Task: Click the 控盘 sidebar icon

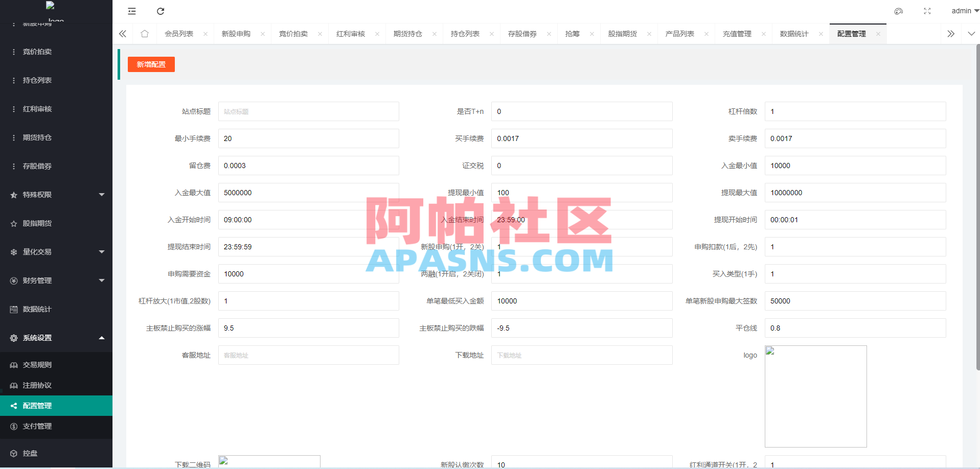Action: (x=14, y=453)
